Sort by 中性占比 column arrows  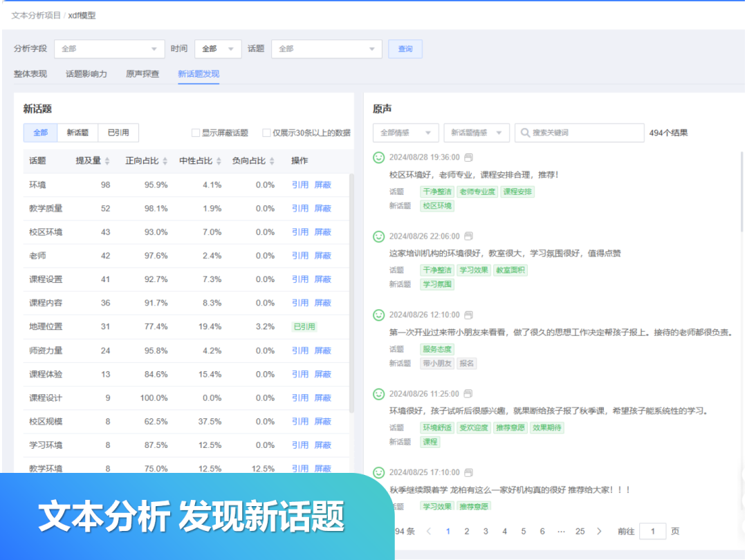[219, 161]
